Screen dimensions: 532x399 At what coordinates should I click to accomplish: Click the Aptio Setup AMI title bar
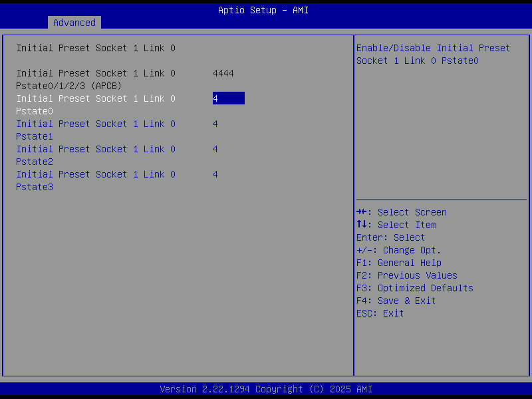(x=263, y=9)
